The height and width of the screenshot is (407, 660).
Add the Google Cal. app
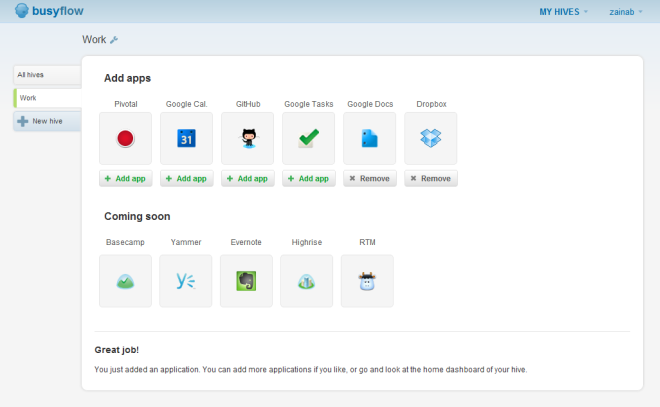[x=186, y=178]
